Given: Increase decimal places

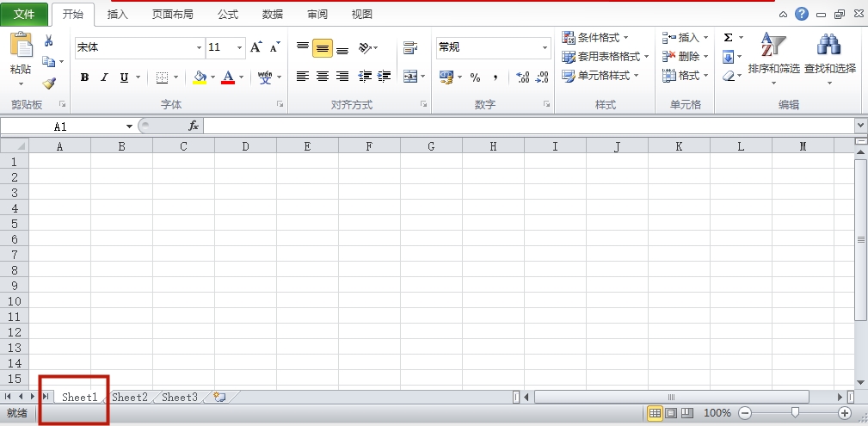Looking at the screenshot, I should coord(522,77).
